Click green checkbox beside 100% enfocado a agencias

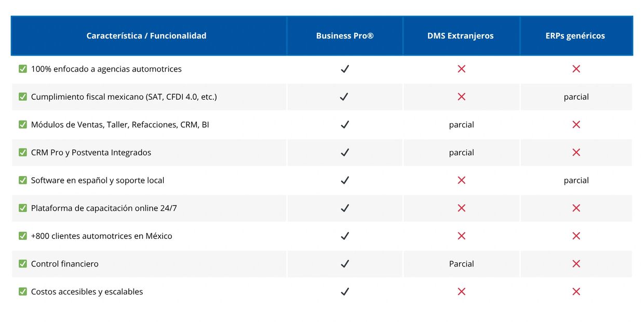pyautogui.click(x=23, y=69)
